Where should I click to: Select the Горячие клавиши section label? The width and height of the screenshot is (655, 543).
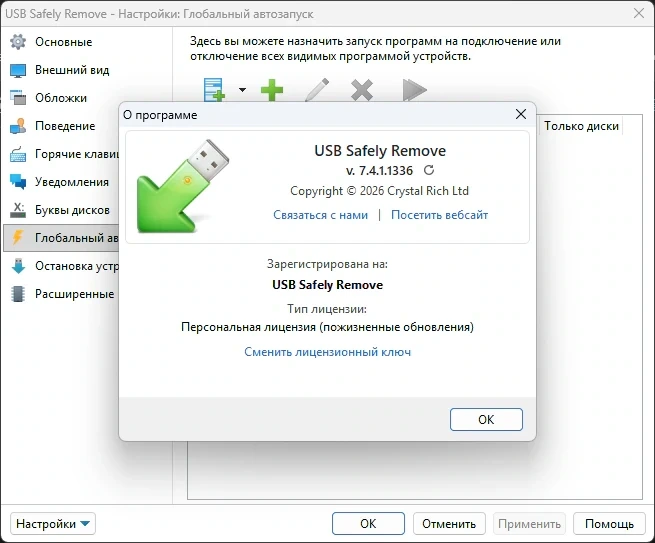click(x=77, y=154)
